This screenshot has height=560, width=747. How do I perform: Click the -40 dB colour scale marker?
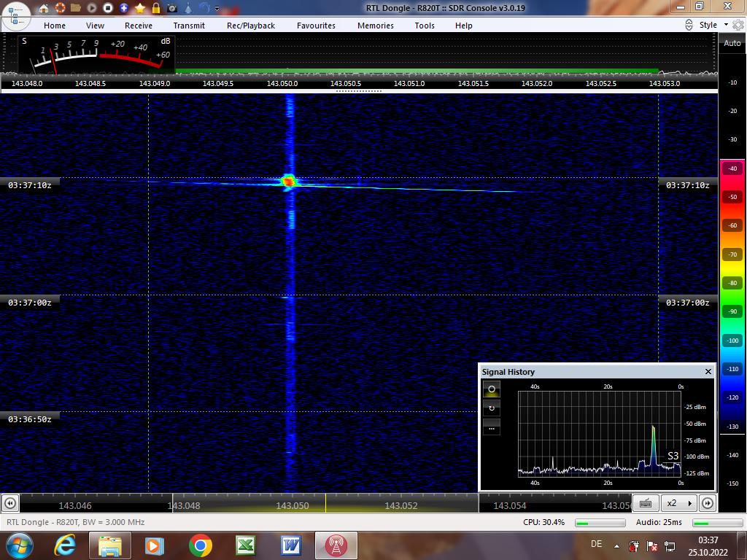(x=732, y=168)
